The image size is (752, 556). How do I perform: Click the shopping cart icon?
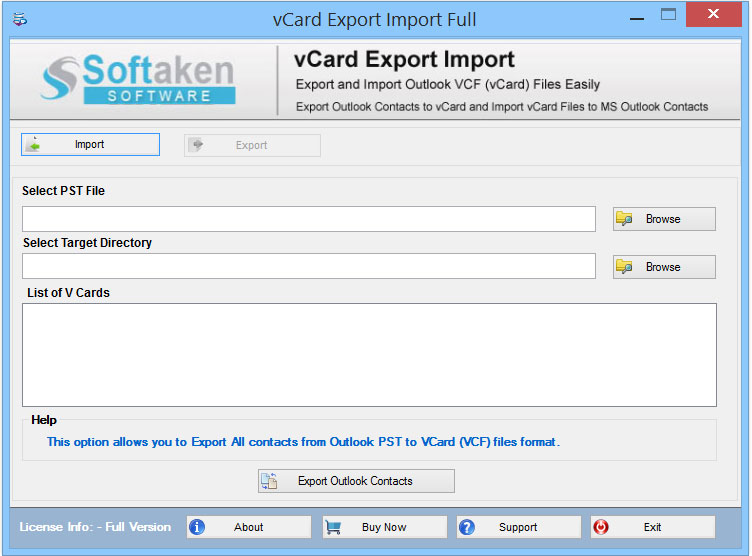[x=333, y=527]
